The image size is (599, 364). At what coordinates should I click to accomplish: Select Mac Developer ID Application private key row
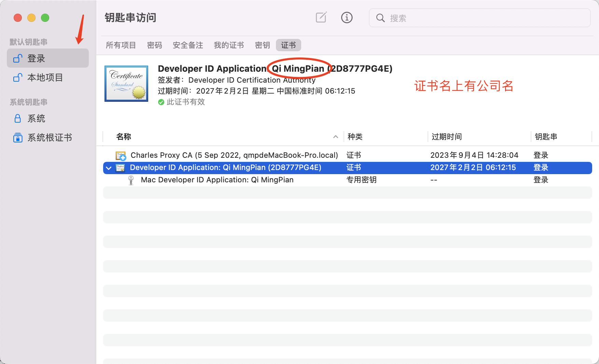coord(348,180)
